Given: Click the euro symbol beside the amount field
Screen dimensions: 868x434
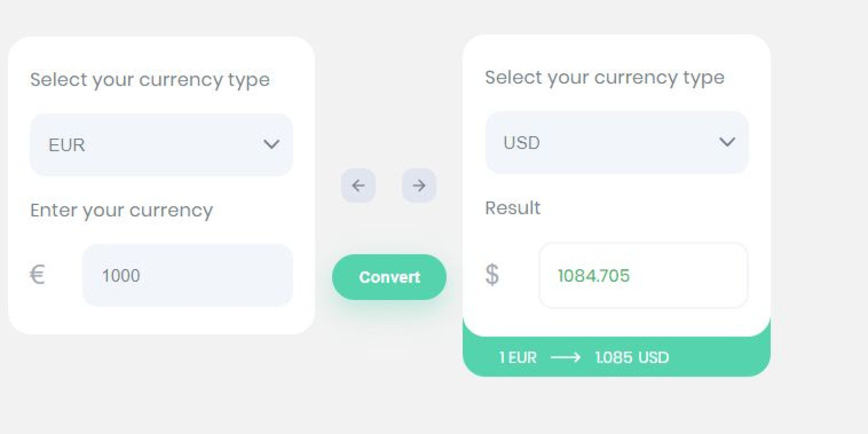Looking at the screenshot, I should click(x=37, y=275).
